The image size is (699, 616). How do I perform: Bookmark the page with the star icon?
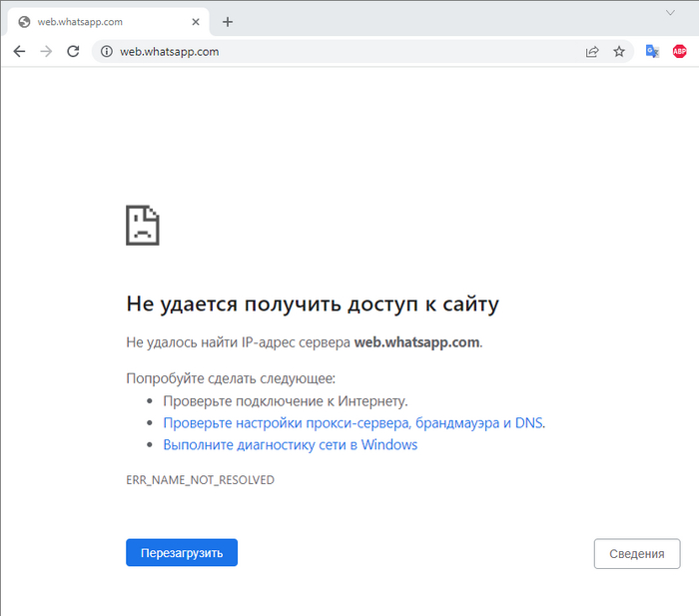pyautogui.click(x=619, y=52)
